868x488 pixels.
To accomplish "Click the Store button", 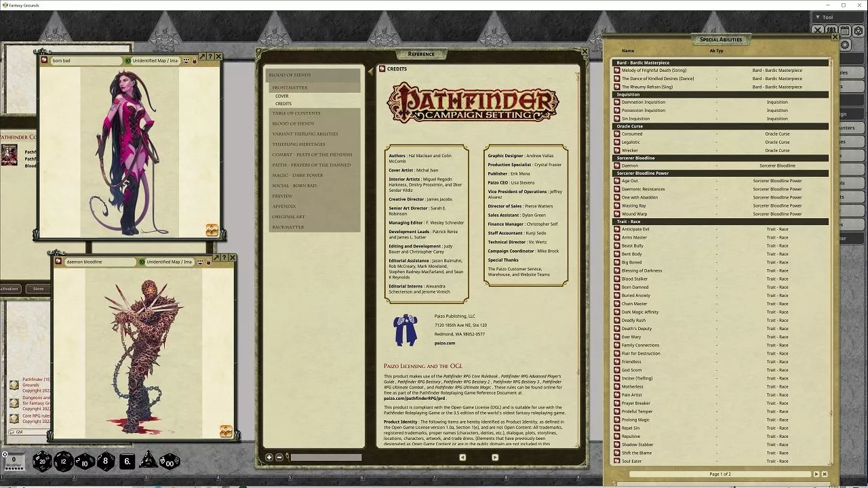I will coord(39,289).
